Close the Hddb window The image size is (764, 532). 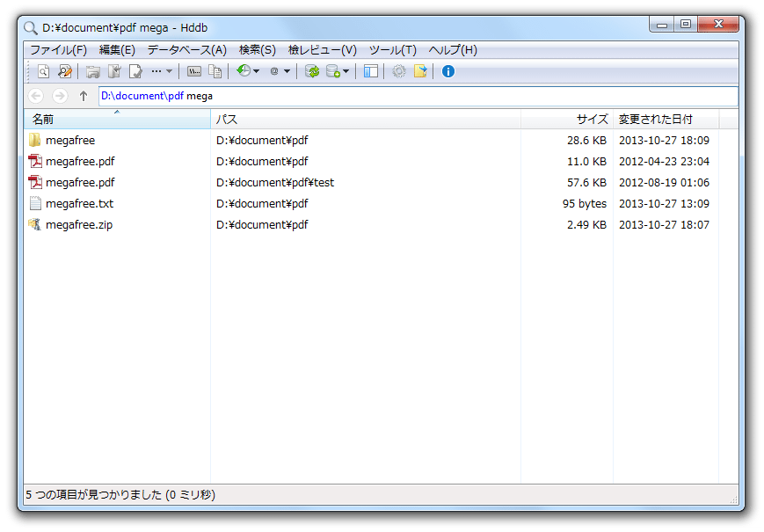718,25
